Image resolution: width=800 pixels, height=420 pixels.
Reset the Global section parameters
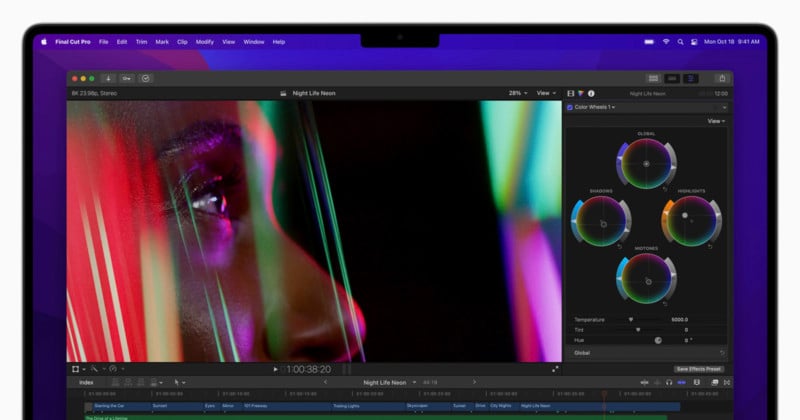[x=722, y=353]
